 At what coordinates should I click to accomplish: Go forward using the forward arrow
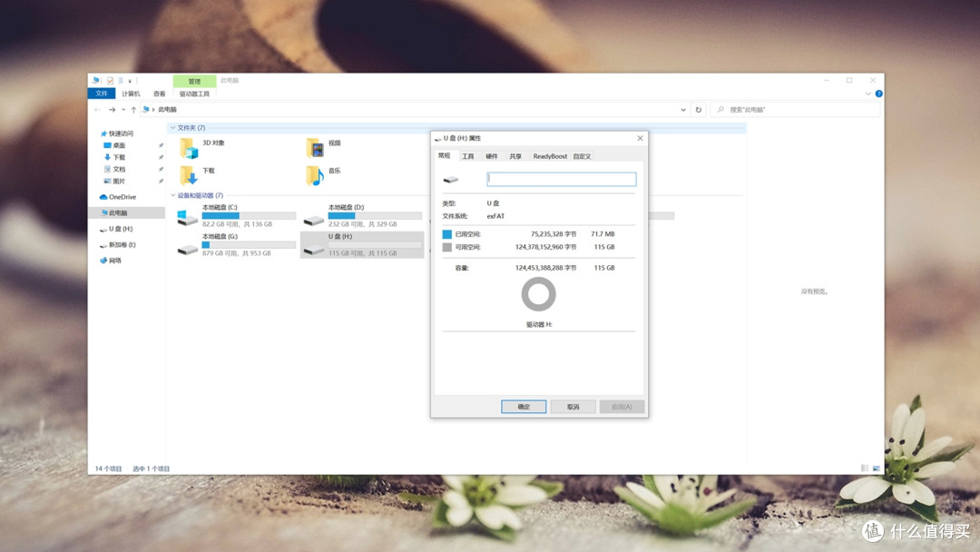(x=113, y=109)
